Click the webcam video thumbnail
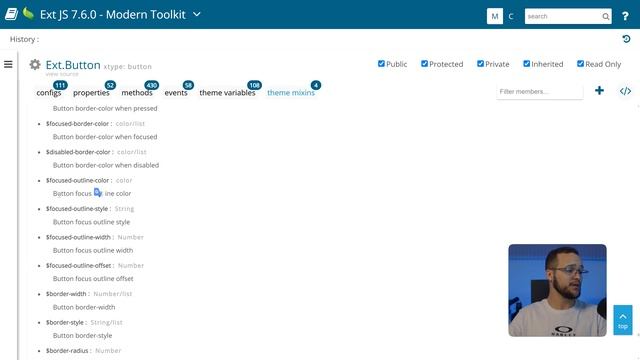Image resolution: width=640 pixels, height=360 pixels. tap(558, 290)
